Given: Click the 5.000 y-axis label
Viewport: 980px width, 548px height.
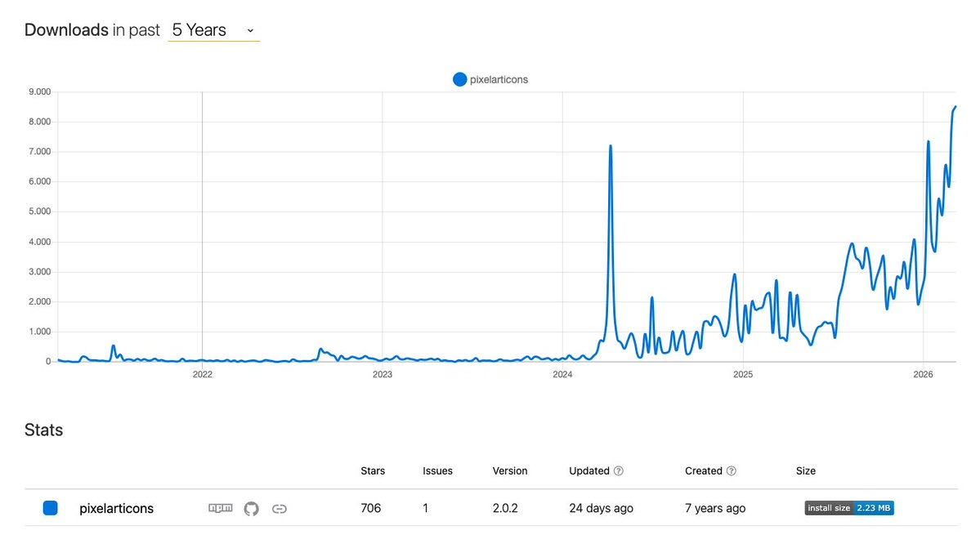Looking at the screenshot, I should pyautogui.click(x=39, y=212).
